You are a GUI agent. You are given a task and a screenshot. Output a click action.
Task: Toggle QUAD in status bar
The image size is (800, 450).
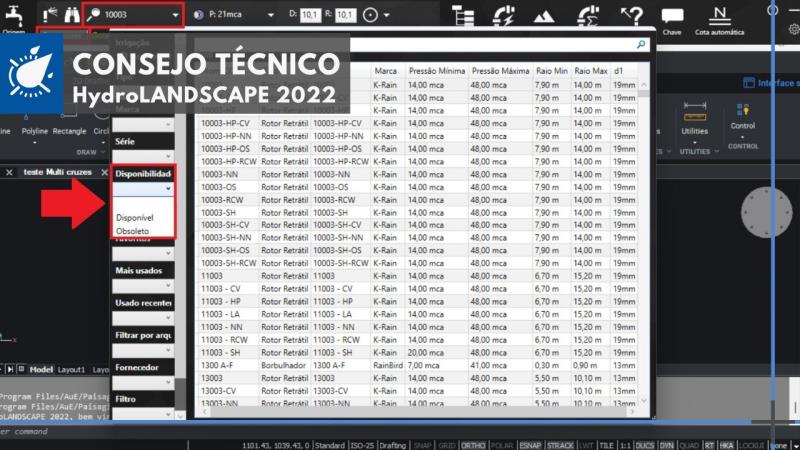689,445
